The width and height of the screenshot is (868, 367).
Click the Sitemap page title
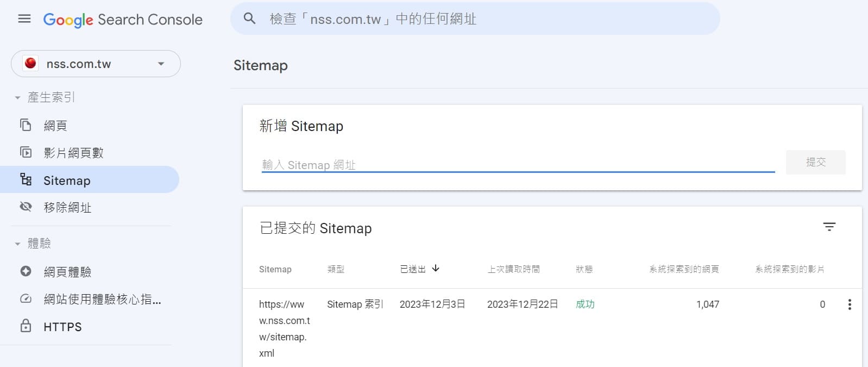pos(261,65)
